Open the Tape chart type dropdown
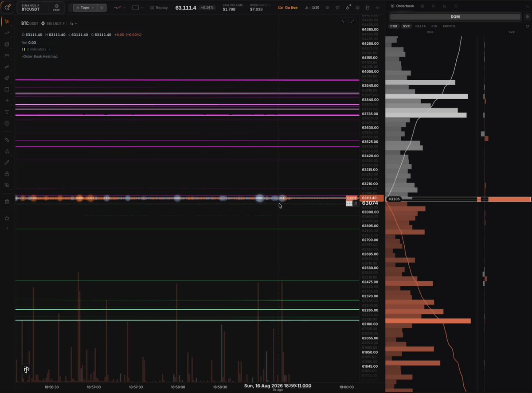The height and width of the screenshot is (393, 532). (85, 8)
